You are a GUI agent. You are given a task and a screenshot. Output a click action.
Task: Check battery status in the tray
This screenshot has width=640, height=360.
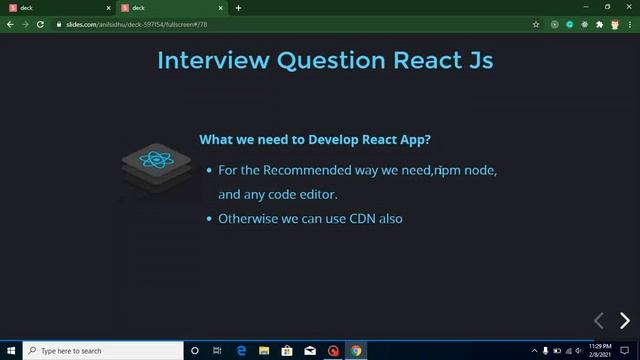point(557,351)
